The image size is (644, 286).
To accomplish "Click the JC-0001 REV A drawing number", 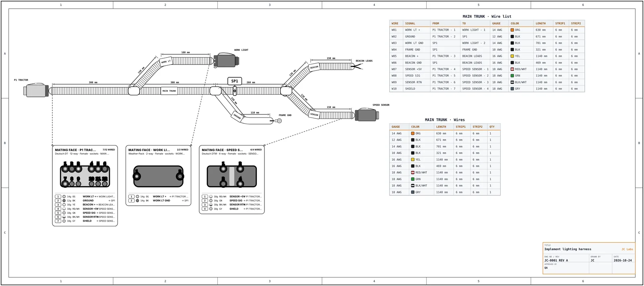I will (556, 261).
